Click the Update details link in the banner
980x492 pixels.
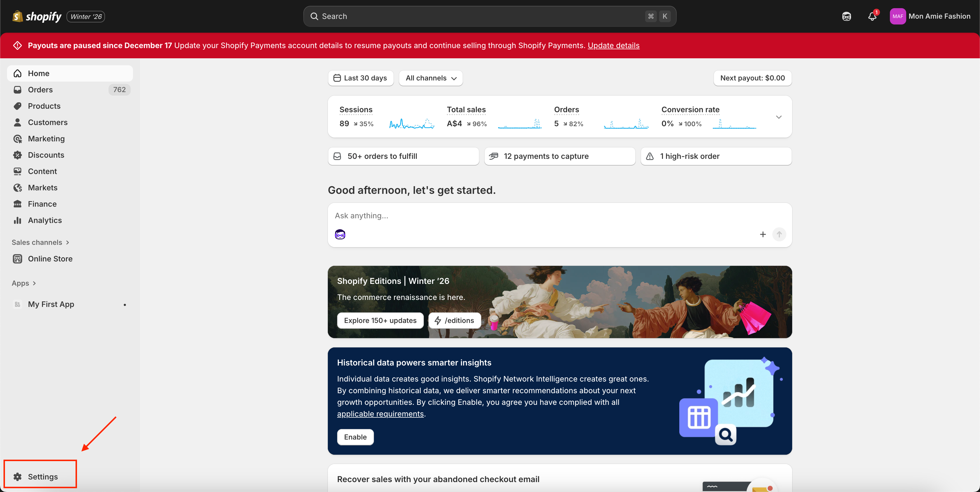point(613,45)
